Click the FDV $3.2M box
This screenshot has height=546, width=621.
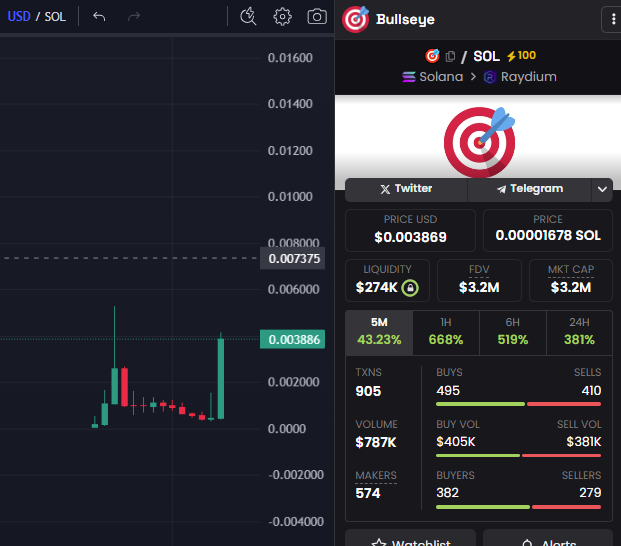coord(479,280)
